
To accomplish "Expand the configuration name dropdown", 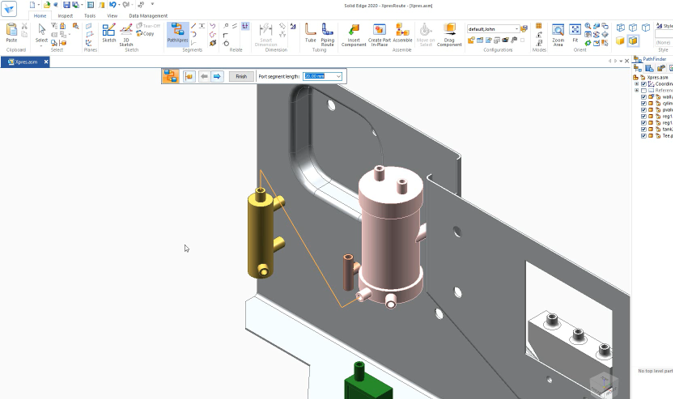I will click(516, 29).
